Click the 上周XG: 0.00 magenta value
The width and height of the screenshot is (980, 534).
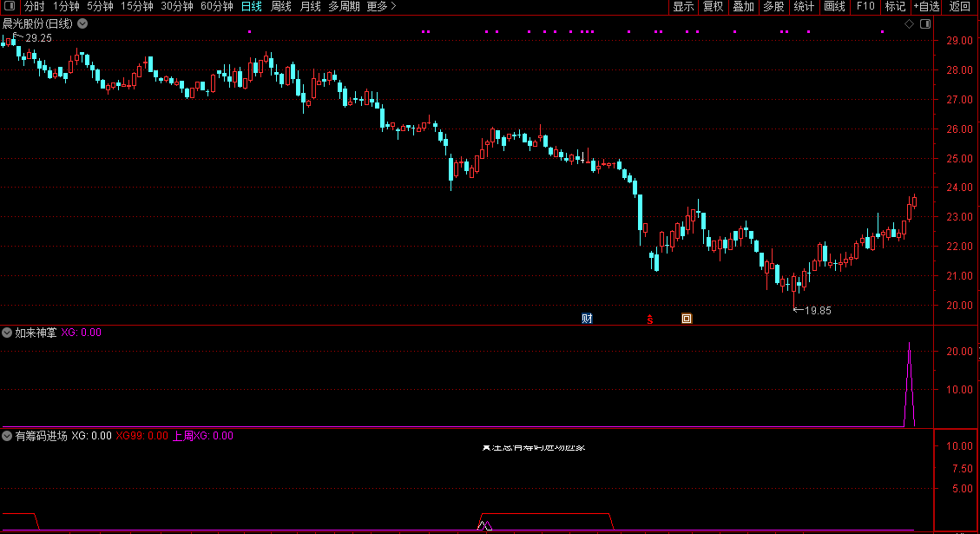pyautogui.click(x=202, y=436)
